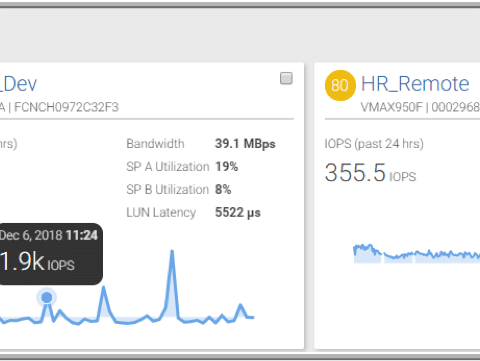Click the SP B Utilization label

click(168, 189)
